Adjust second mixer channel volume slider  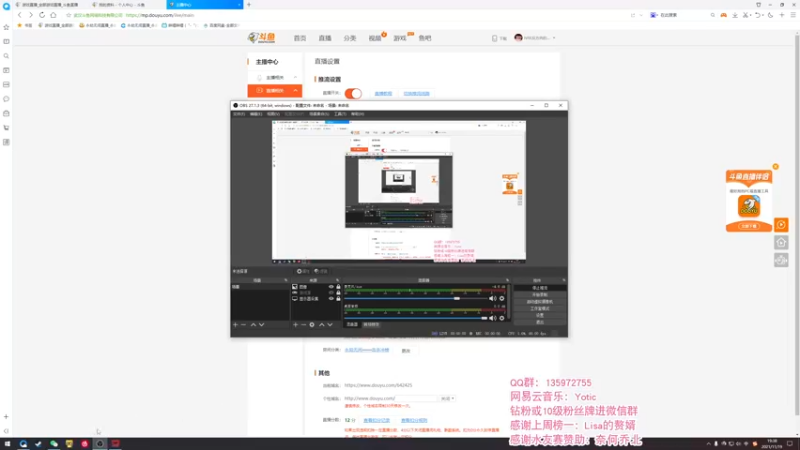click(x=416, y=318)
